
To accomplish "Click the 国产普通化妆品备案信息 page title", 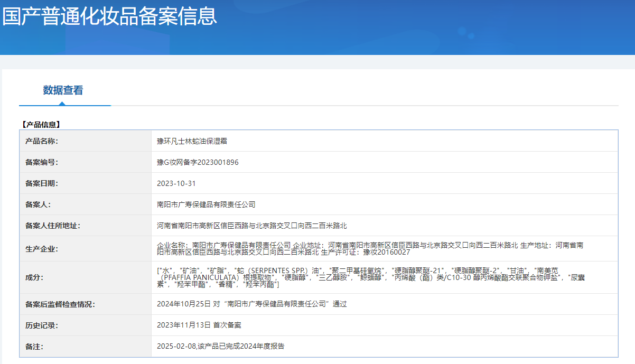I will tap(109, 16).
